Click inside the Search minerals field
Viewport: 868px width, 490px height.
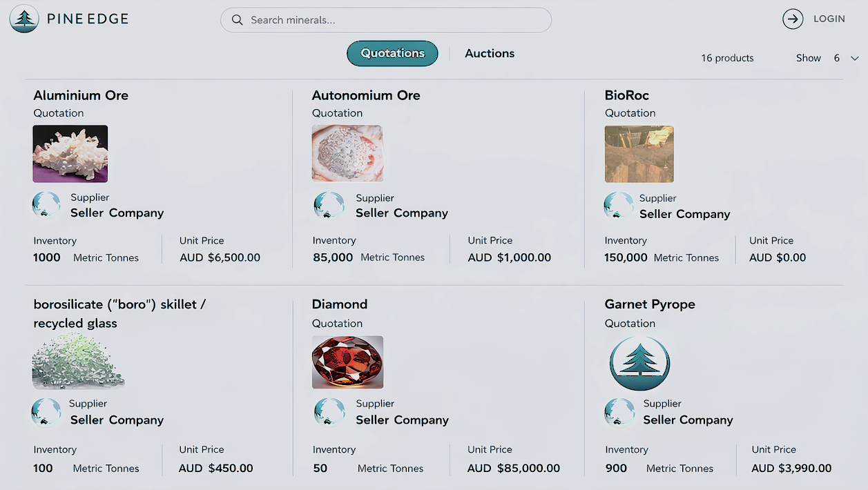[386, 20]
